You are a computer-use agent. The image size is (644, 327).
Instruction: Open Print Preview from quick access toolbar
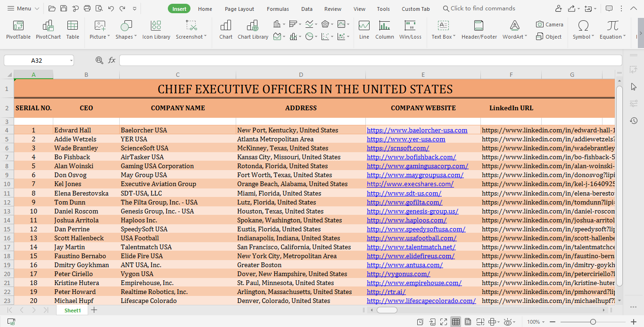coord(99,8)
